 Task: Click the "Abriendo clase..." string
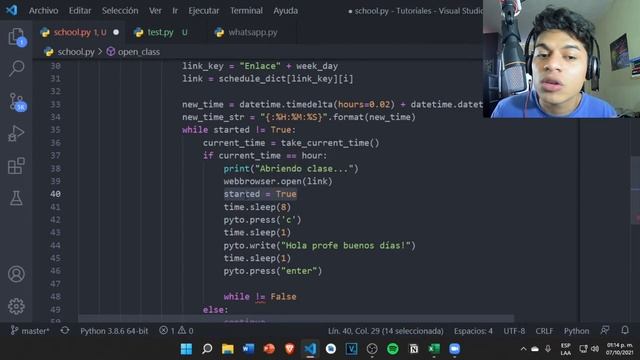tap(306, 169)
